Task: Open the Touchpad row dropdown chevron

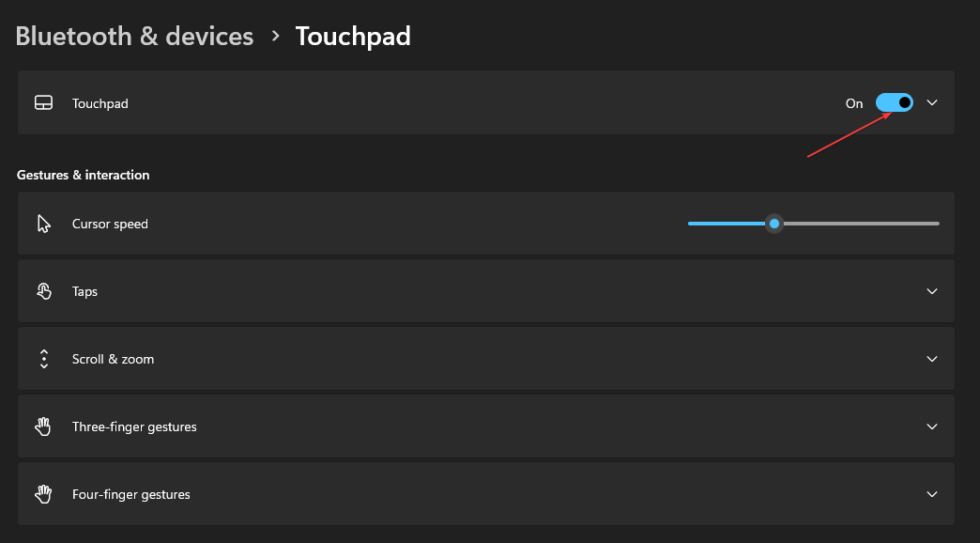Action: (931, 102)
